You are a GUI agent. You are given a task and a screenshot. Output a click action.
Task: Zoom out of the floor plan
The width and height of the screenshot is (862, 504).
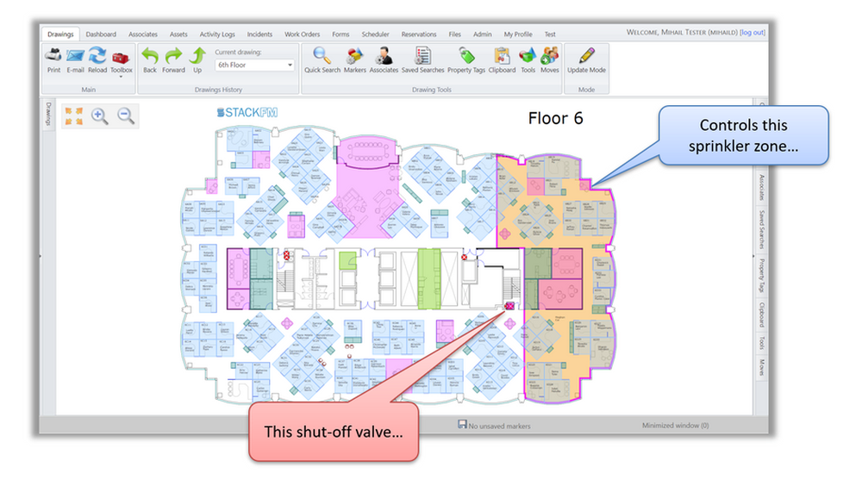point(126,116)
